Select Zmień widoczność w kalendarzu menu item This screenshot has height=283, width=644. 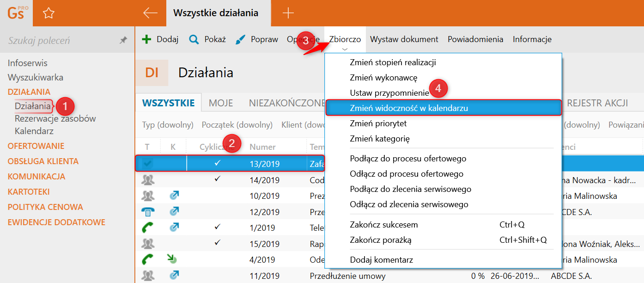(409, 108)
